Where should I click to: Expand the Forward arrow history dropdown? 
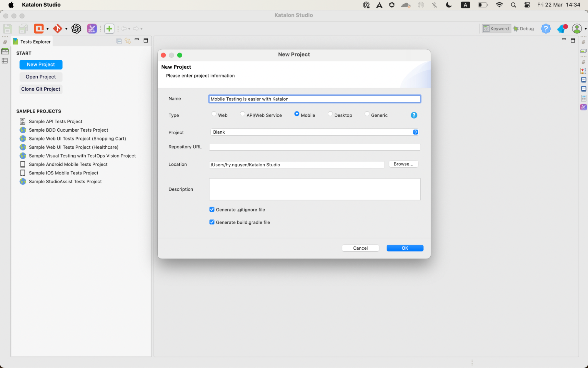[x=141, y=29]
